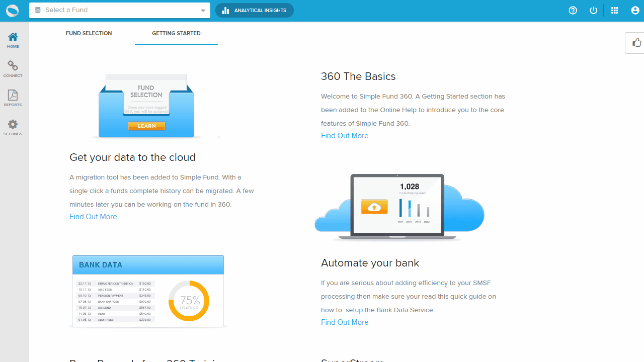Click the orange Learn button in folder image

[146, 126]
